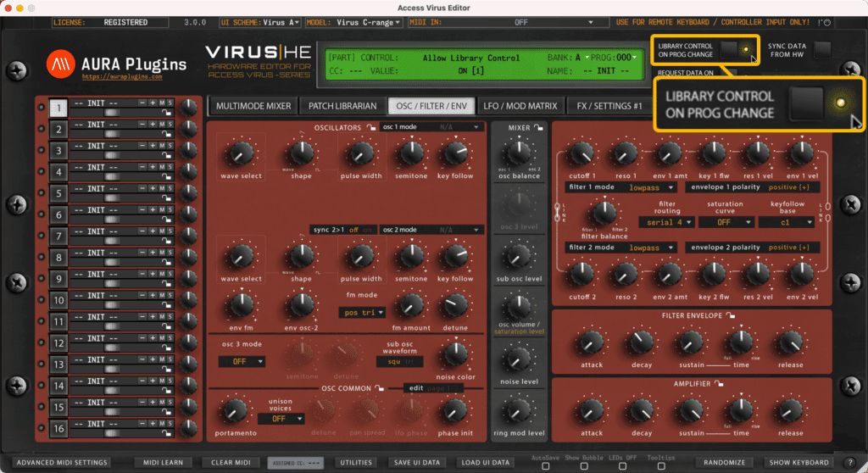The image size is (868, 473).
Task: Open the Model Virus C-range dropdown
Action: click(353, 23)
